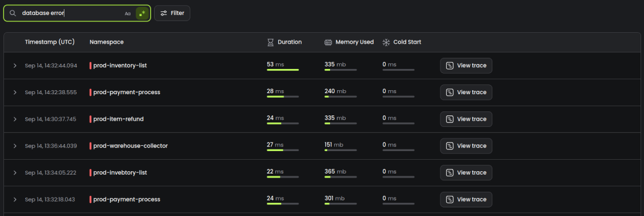Expand the prod-inventory-list row chevron
The width and height of the screenshot is (644, 216).
[15, 65]
